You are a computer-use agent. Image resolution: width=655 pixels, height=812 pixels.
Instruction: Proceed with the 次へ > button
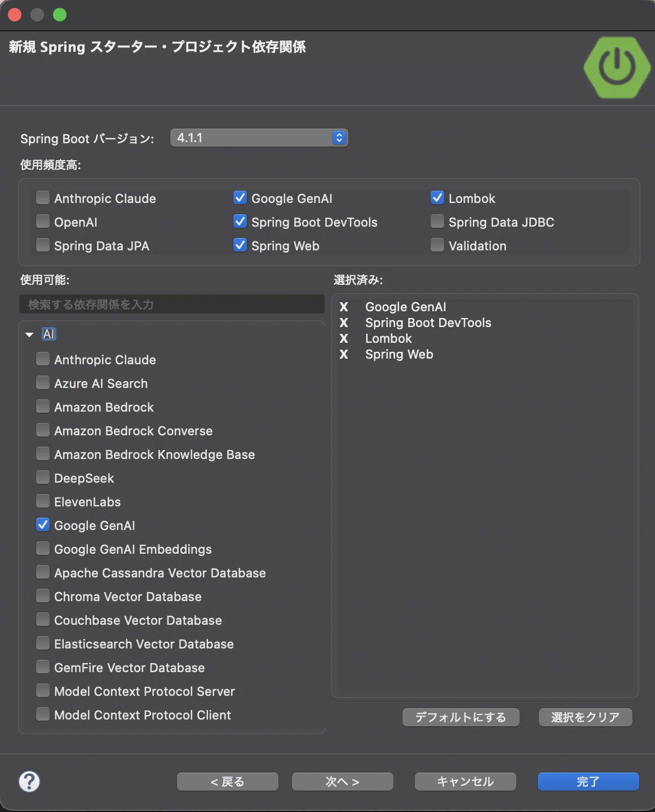(x=343, y=782)
